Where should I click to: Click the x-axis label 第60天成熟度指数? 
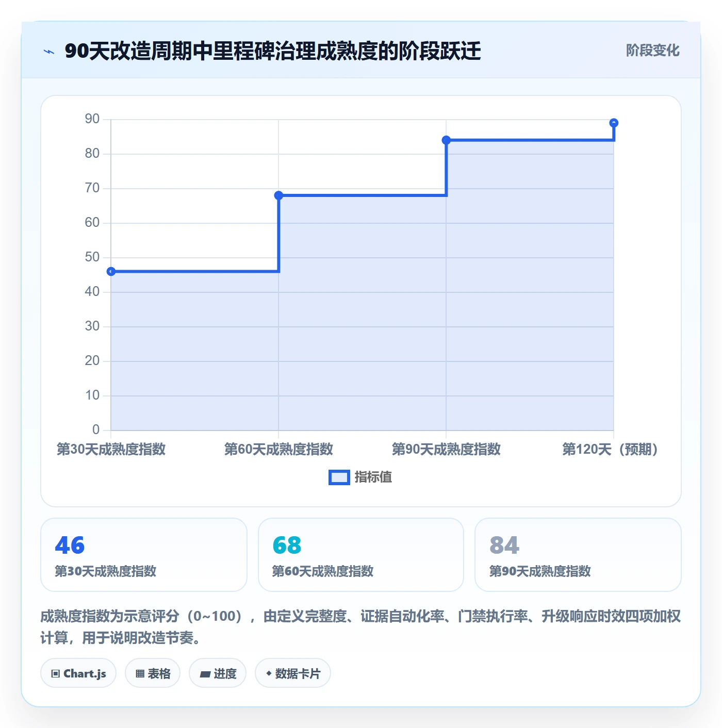coord(278,449)
